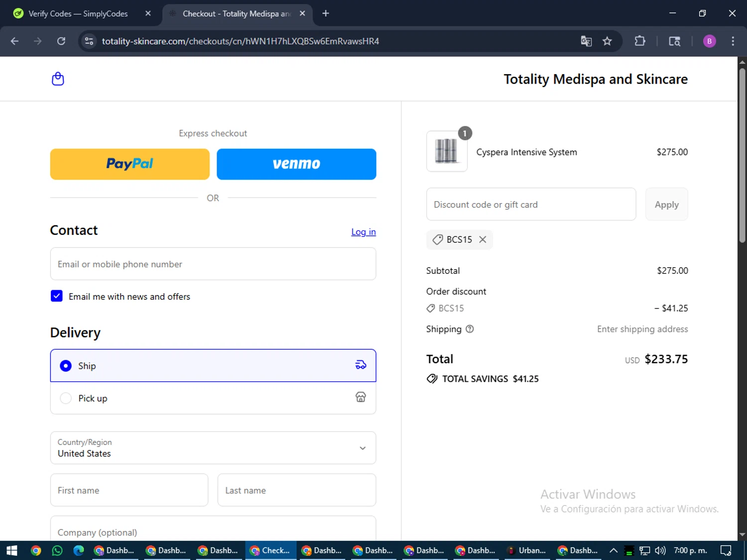View site information icon in address bar

click(x=89, y=41)
